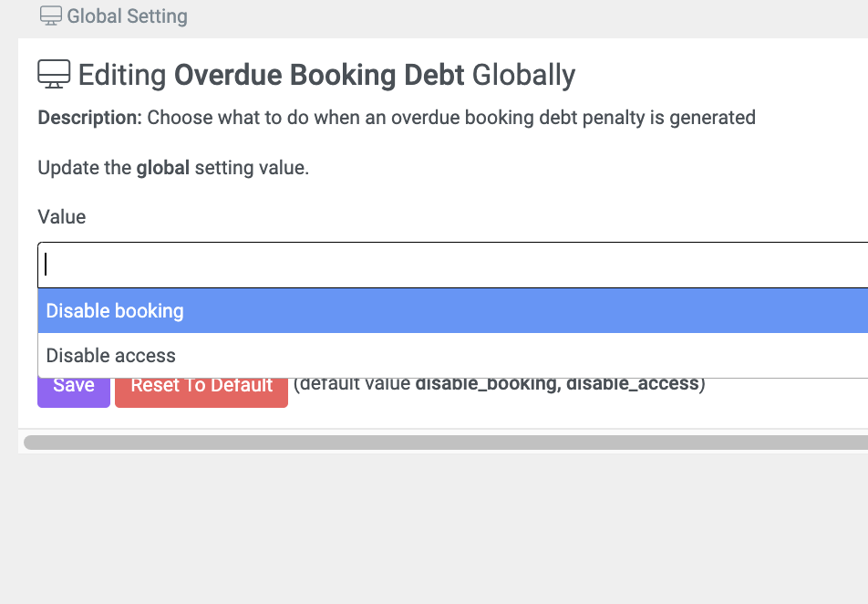The width and height of the screenshot is (868, 604).
Task: Click Reset To Default button
Action: click(x=201, y=392)
